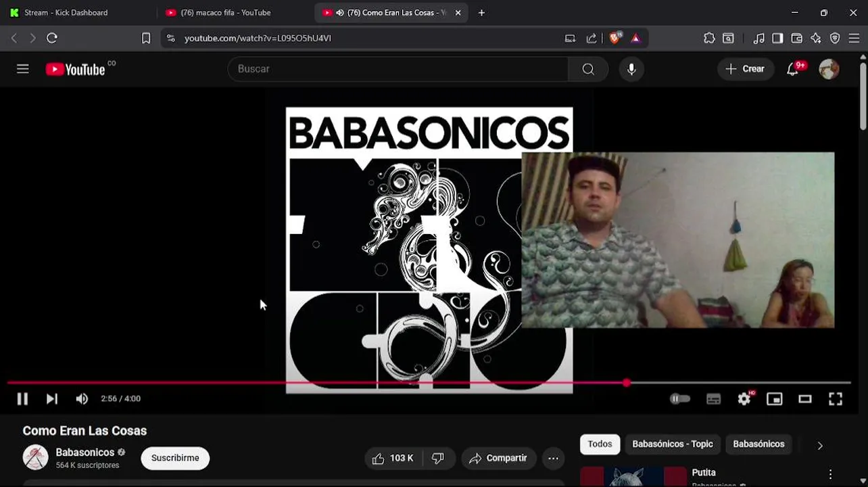Screen dimensions: 868x487
Task: Mute audio on the playing tab speaker icon
Action: pos(339,12)
